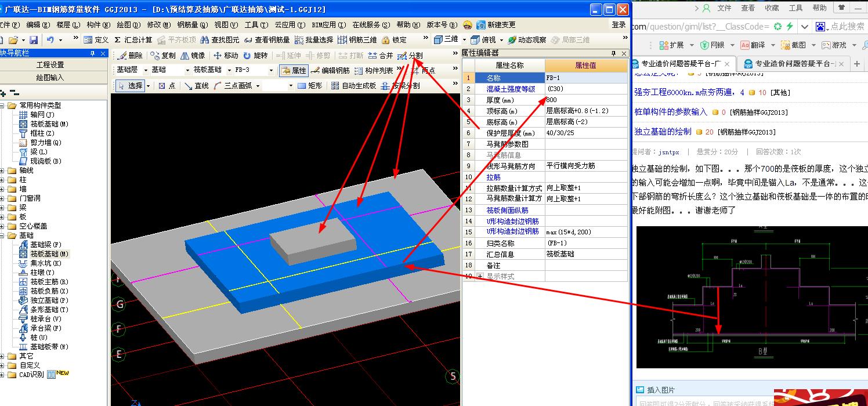The width and height of the screenshot is (868, 406).
Task: Click the 合并 merge tool
Action: click(x=381, y=55)
